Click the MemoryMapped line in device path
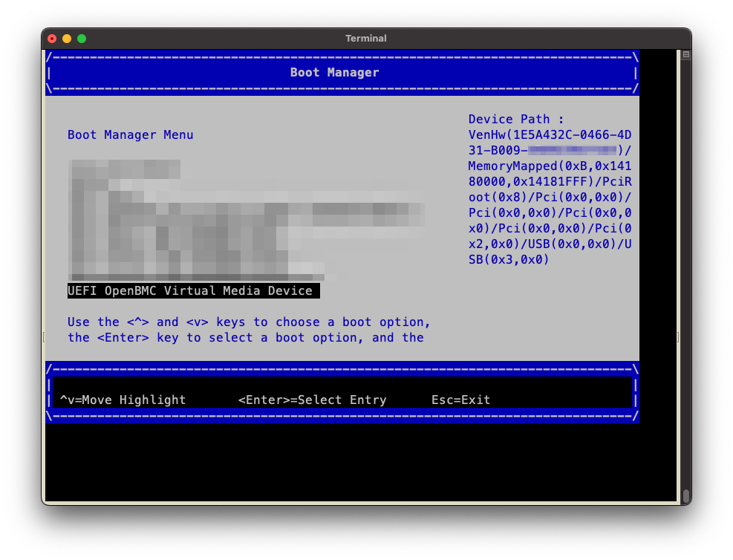 pos(550,166)
